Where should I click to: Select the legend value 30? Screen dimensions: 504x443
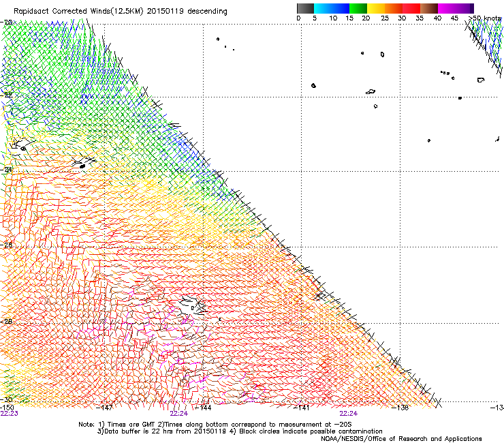(x=402, y=18)
